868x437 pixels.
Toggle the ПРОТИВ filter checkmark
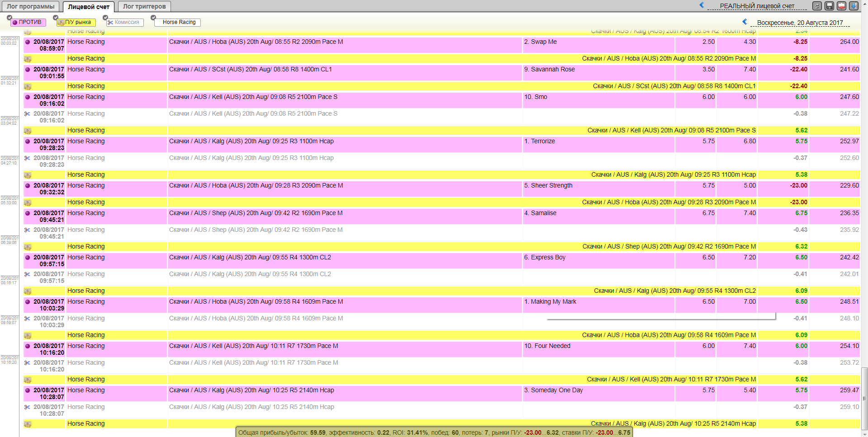(x=9, y=18)
